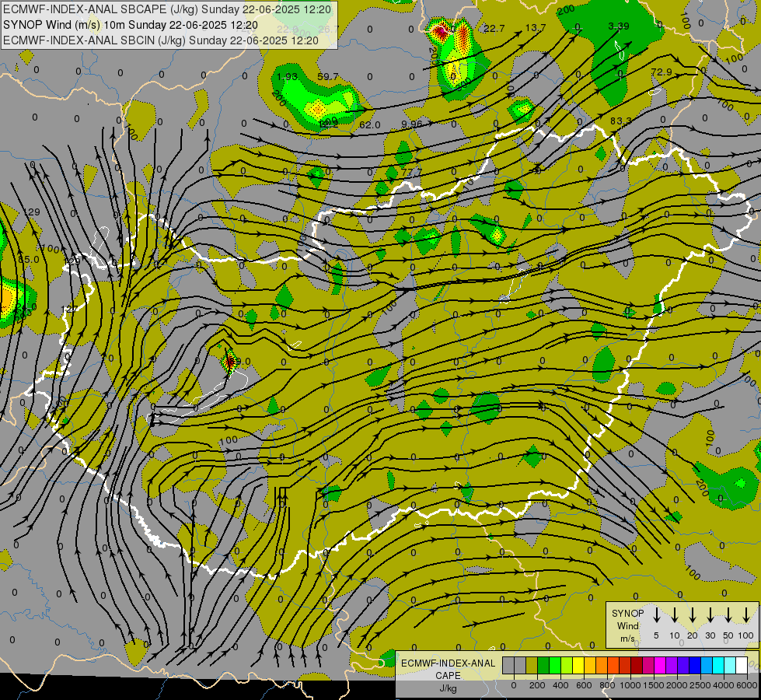This screenshot has width=761, height=700.
Task: Click the 5 m/s wind arrow in legend
Action: pos(657,615)
